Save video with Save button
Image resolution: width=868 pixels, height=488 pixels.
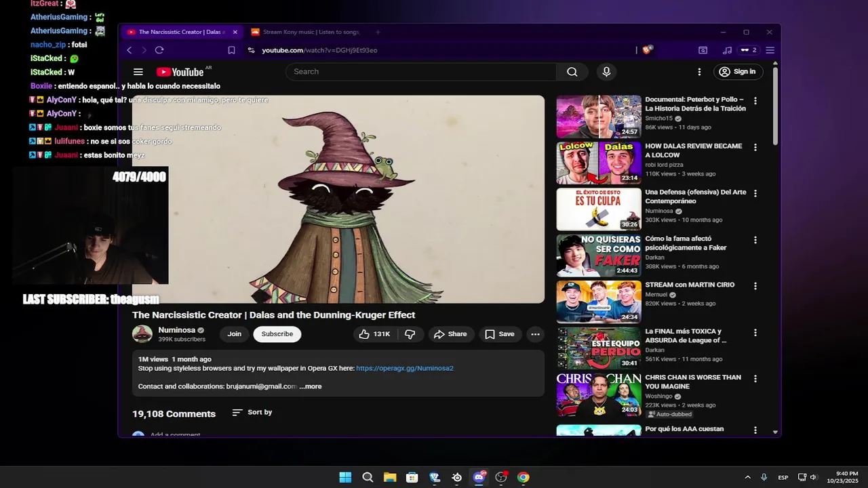[x=500, y=334]
